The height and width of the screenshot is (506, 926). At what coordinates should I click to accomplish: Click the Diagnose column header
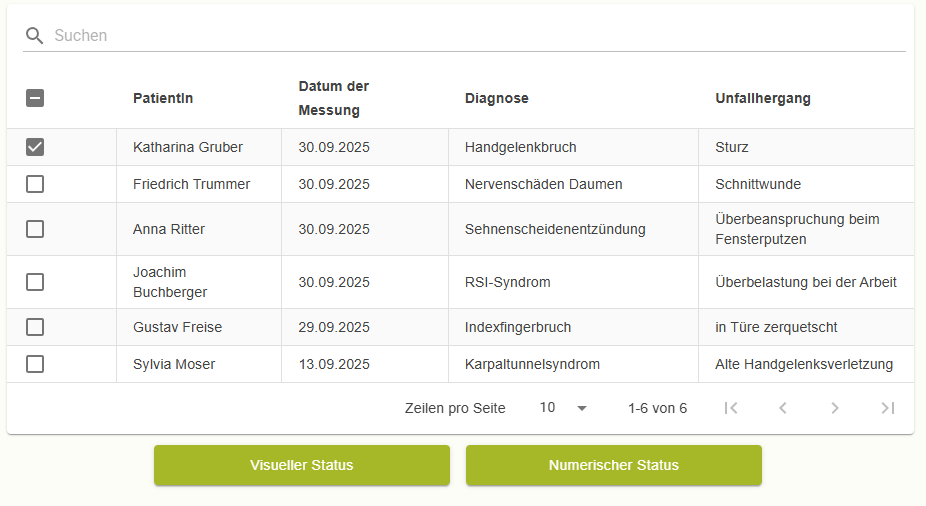(497, 98)
